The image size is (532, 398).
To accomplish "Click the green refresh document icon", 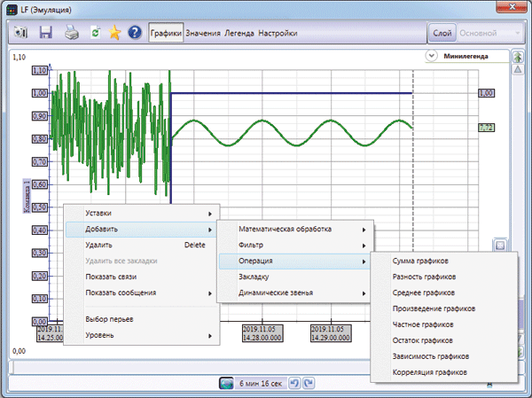I will tap(96, 33).
